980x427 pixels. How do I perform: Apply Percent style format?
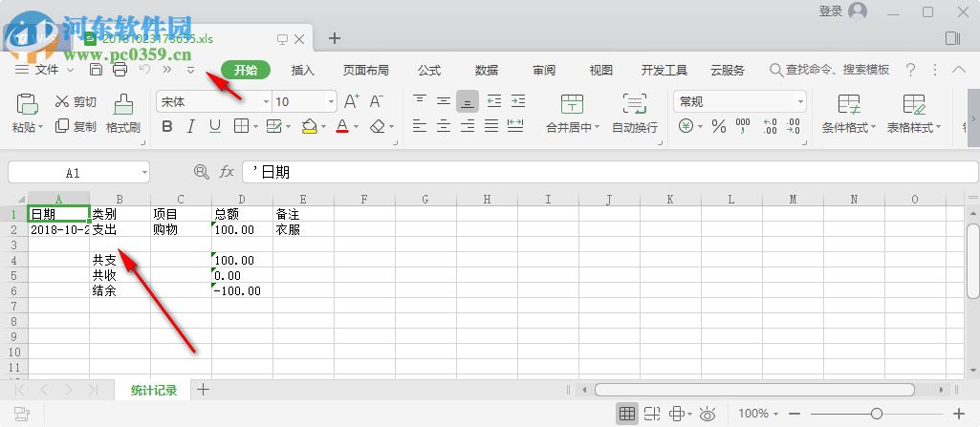(719, 127)
